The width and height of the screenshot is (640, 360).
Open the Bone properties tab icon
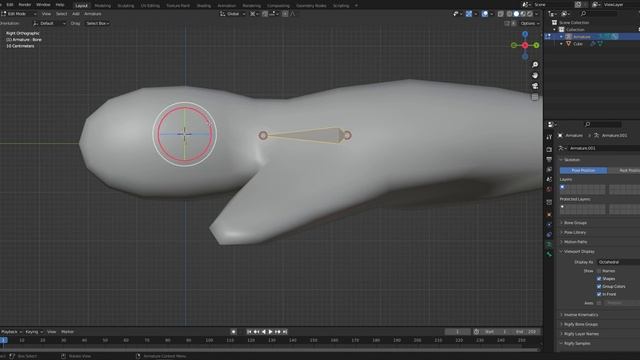[x=549, y=254]
